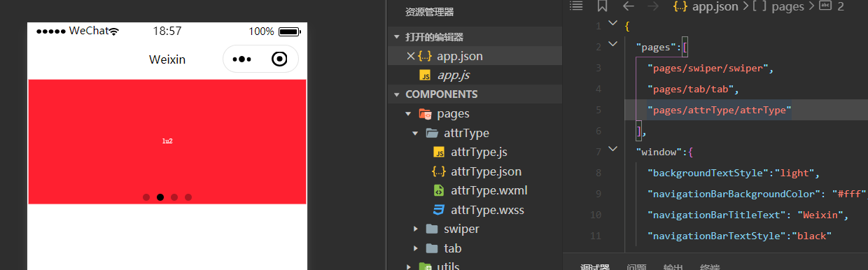Viewport: 868px width, 270px height.
Task: Switch to the 终端 panel tab
Action: pyautogui.click(x=710, y=267)
